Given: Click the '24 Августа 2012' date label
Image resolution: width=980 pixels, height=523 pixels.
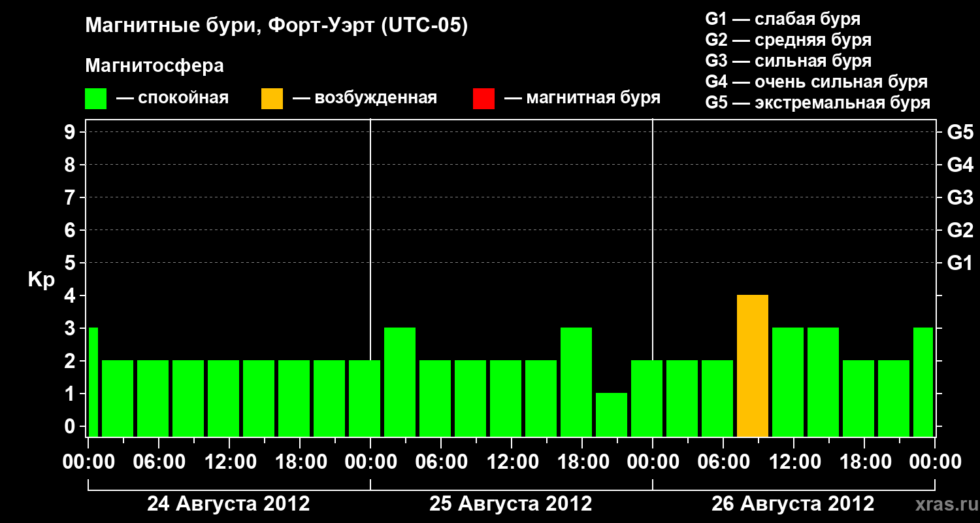Looking at the screenshot, I should (229, 504).
